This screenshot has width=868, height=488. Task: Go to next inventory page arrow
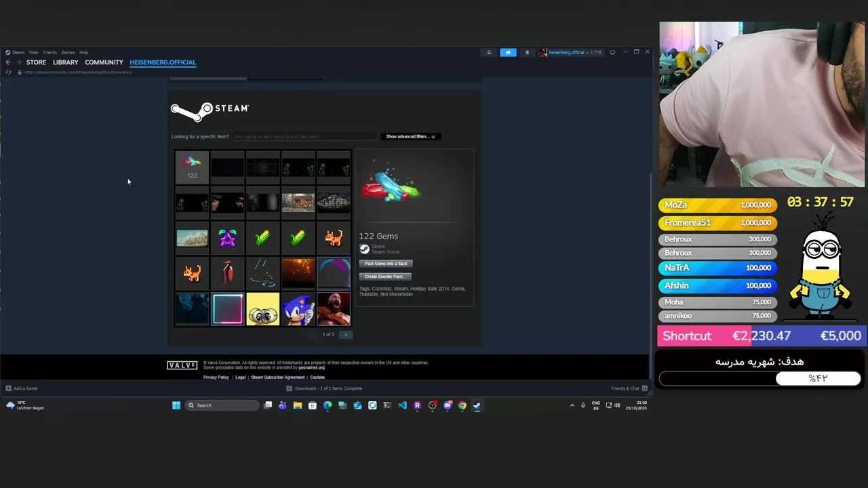point(346,334)
